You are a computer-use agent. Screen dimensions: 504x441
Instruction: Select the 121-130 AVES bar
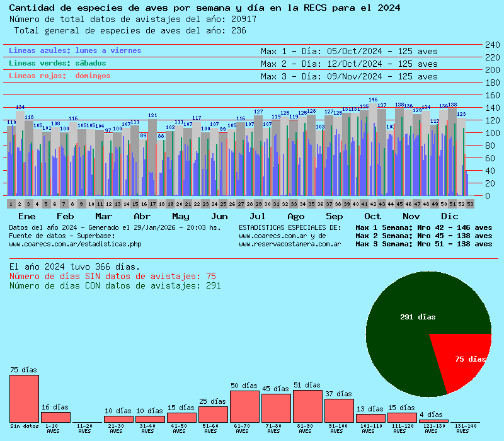(x=433, y=421)
